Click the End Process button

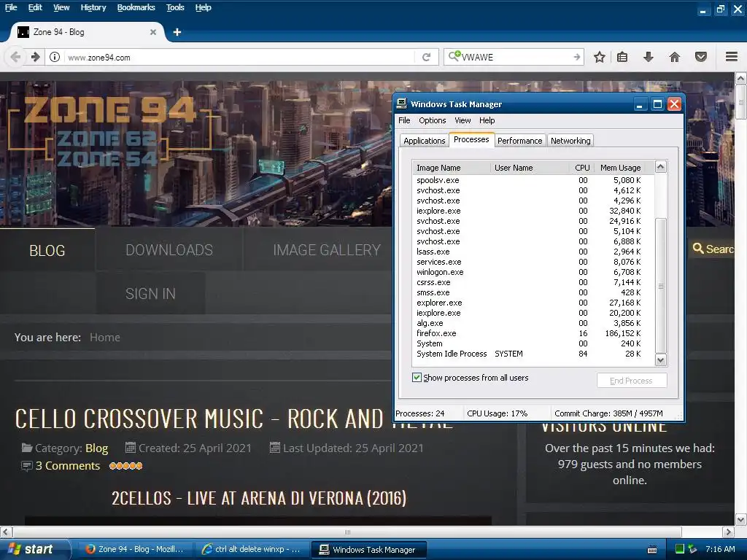(631, 381)
